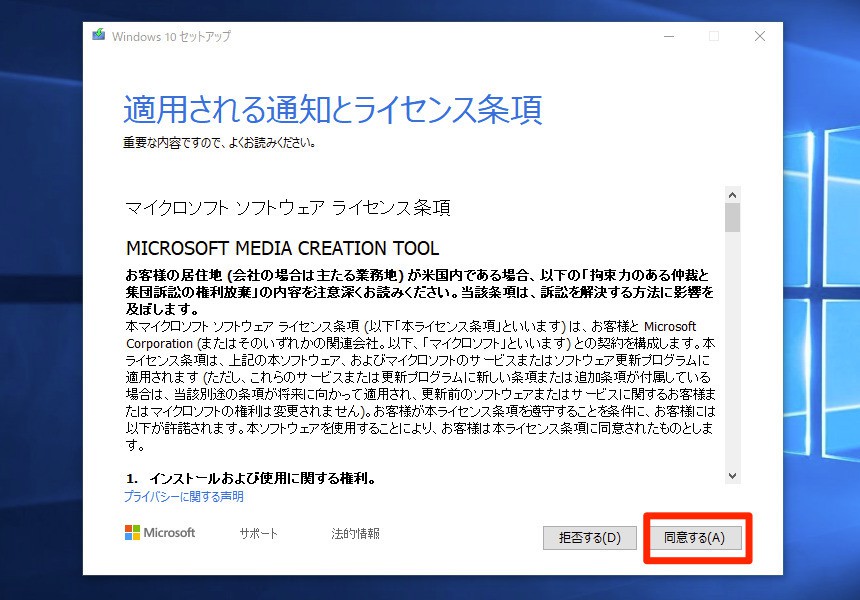Click the window title Windows 10 セットアップ
Screen dimensions: 860x600
[x=171, y=36]
